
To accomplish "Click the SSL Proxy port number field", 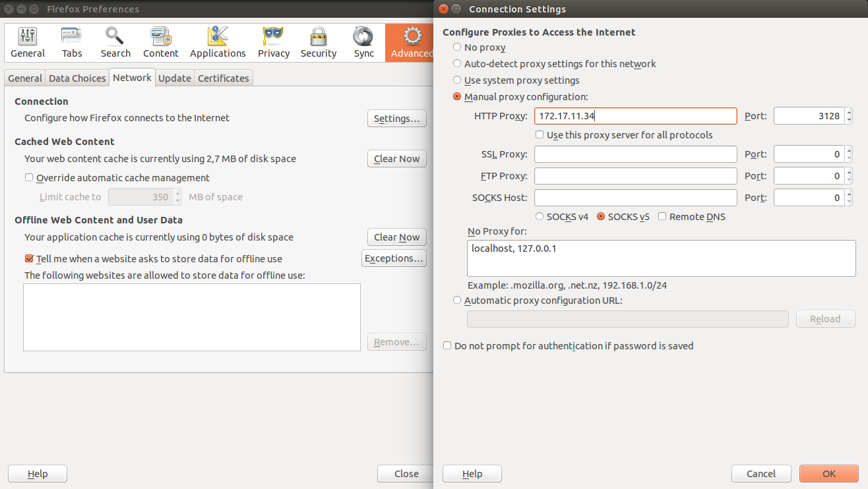I will 809,154.
